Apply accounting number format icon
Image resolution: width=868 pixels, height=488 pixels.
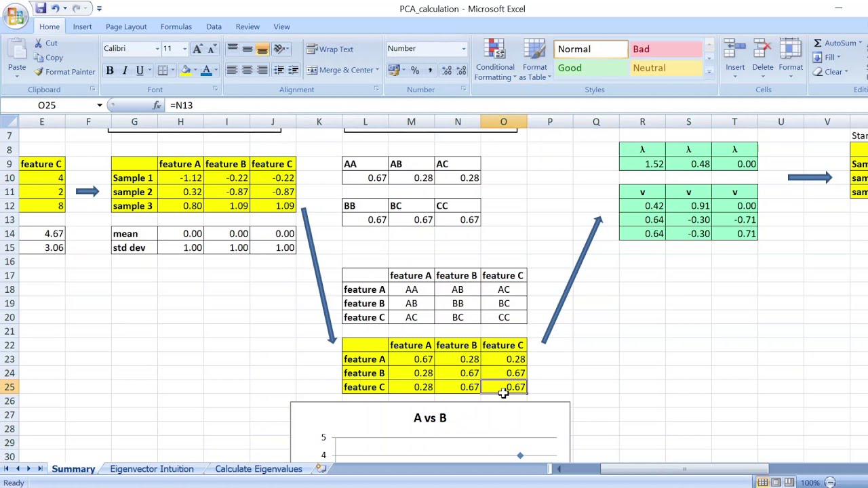pyautogui.click(x=393, y=70)
